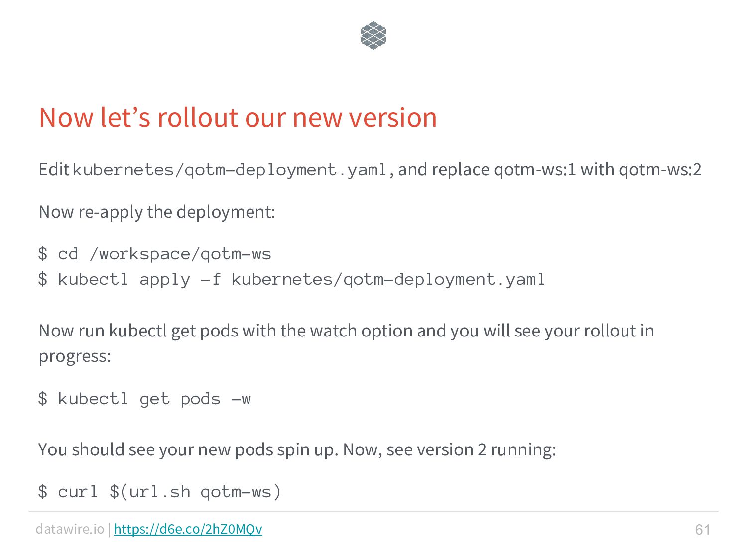This screenshot has height=560, width=747.
Task: Select the 'cd /workspace/qotm-ws' command line
Action: 155,254
